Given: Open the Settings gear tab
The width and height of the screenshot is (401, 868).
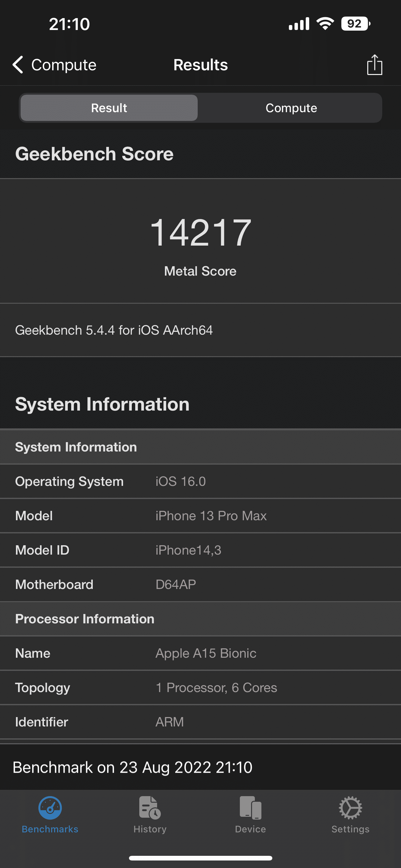Looking at the screenshot, I should tap(350, 808).
